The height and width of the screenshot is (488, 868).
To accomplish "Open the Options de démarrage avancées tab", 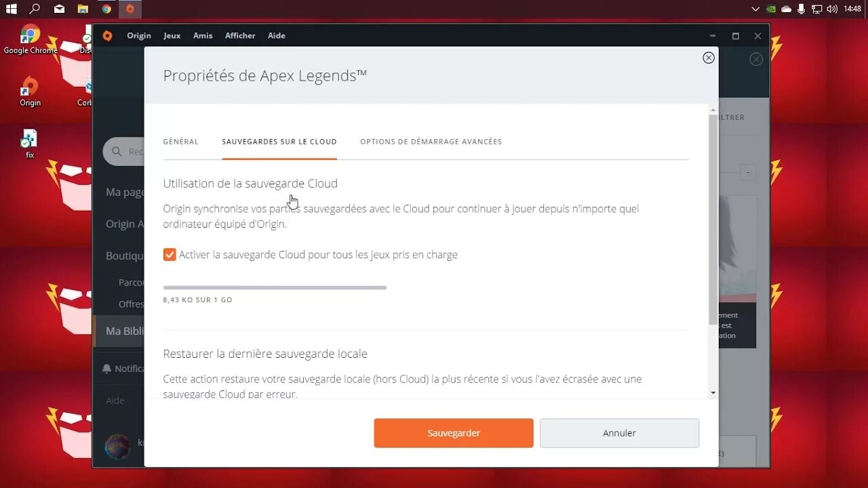I will (x=431, y=142).
